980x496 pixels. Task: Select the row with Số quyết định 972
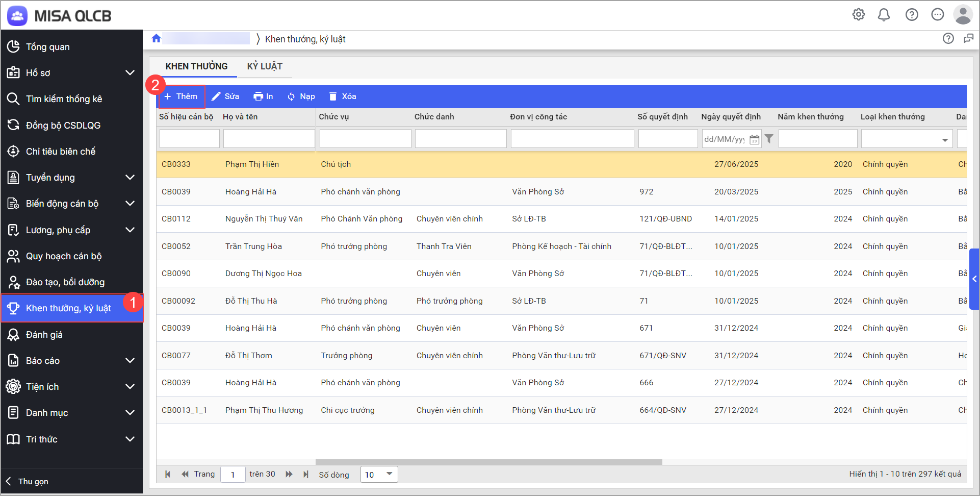(561, 192)
